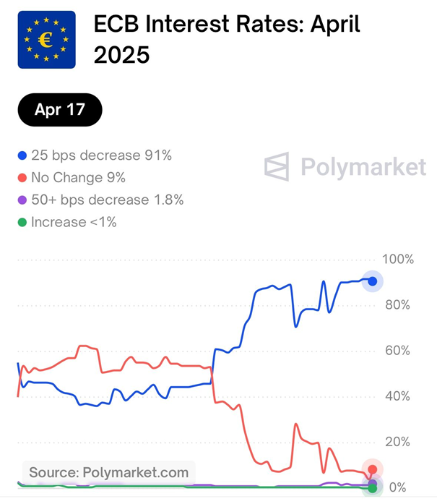Click the red line endpoint marker
437x504 pixels.
coord(373,470)
